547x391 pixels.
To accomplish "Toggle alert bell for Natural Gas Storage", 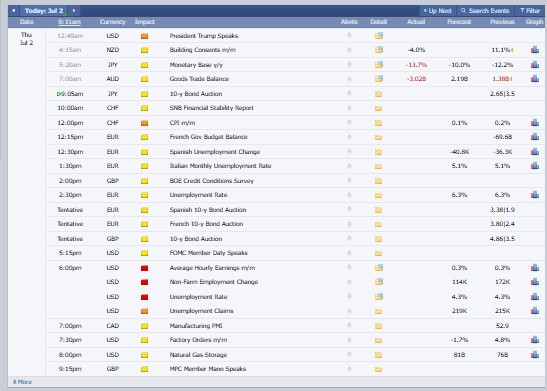I will coord(349,354).
